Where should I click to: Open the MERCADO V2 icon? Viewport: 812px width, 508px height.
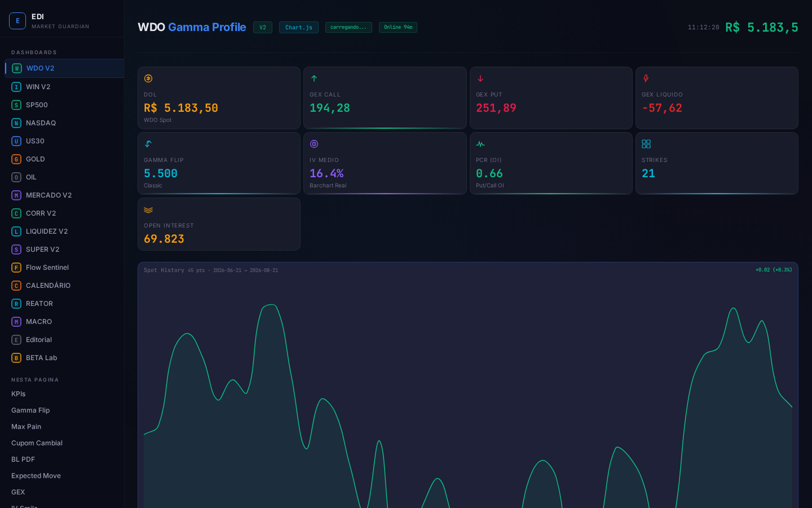16,195
